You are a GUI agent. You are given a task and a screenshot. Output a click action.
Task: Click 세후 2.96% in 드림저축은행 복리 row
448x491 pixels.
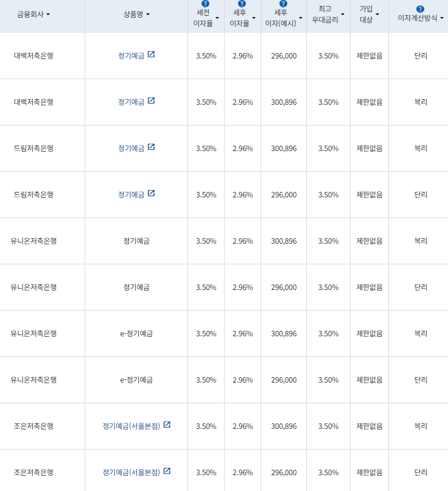[242, 149]
